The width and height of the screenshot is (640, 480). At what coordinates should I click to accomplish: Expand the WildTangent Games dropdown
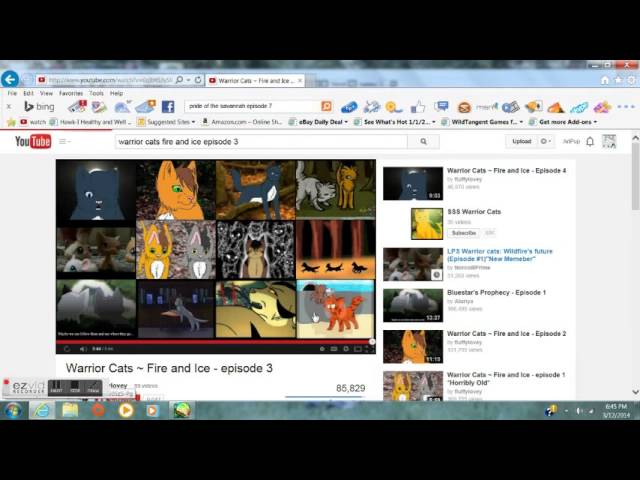point(521,122)
